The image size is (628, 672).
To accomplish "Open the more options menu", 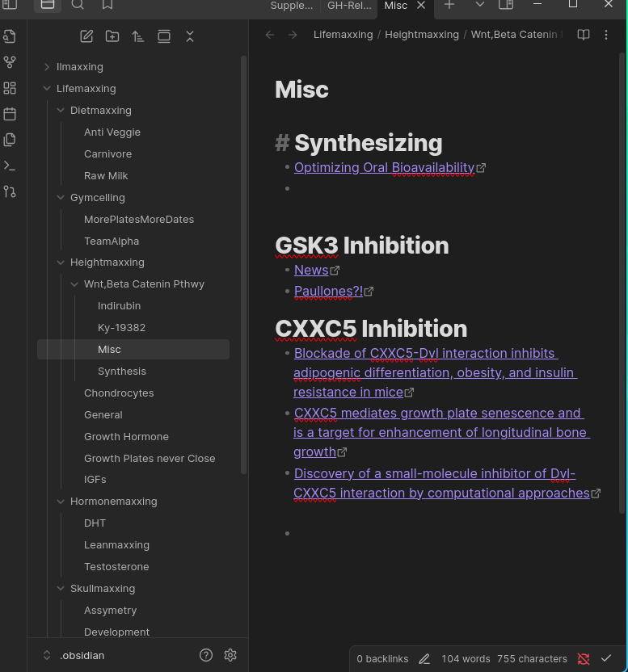I will click(x=606, y=35).
